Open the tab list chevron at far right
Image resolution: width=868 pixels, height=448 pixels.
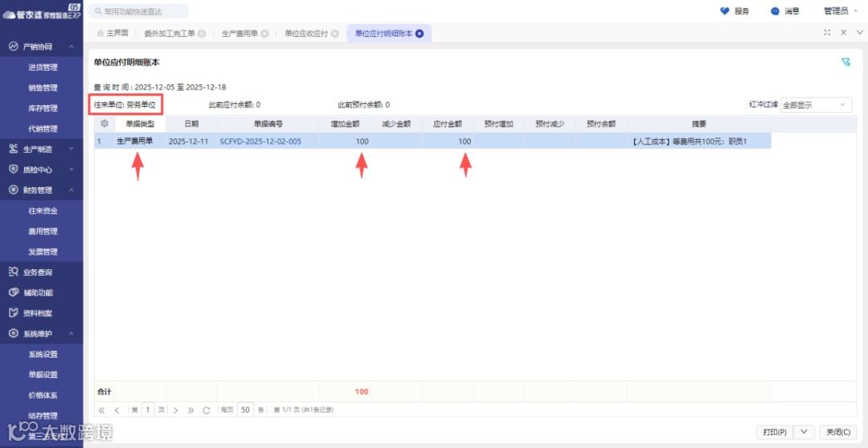click(860, 33)
